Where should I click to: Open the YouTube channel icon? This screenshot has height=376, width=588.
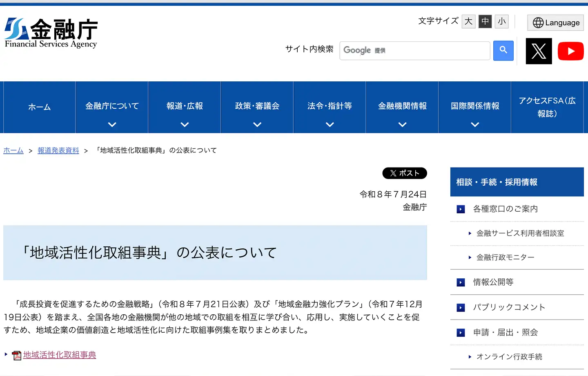pos(570,51)
